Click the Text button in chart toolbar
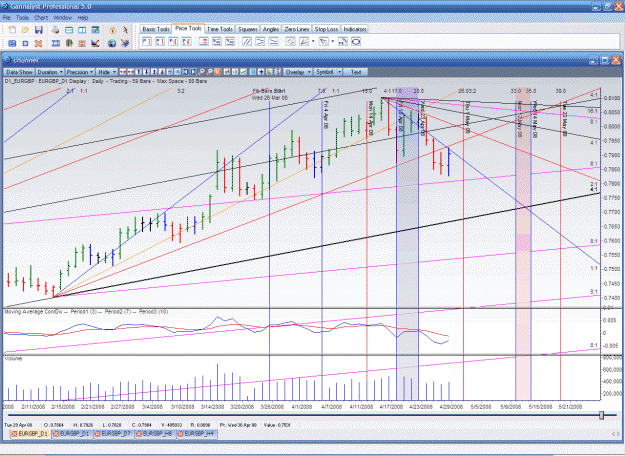 click(356, 72)
